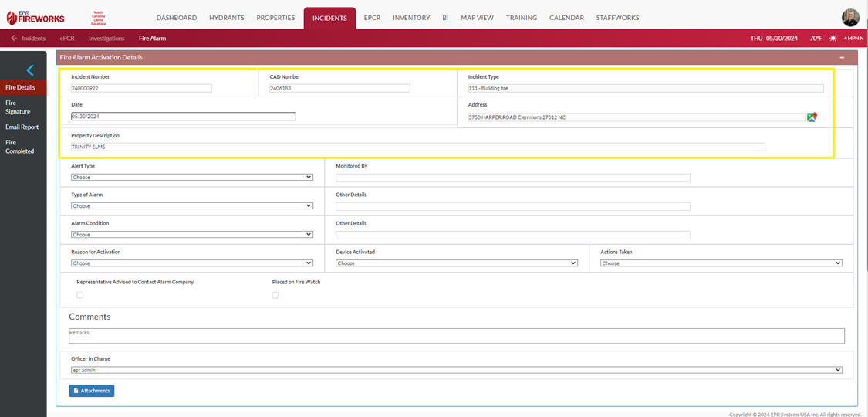Click the Incident Type field

click(646, 88)
